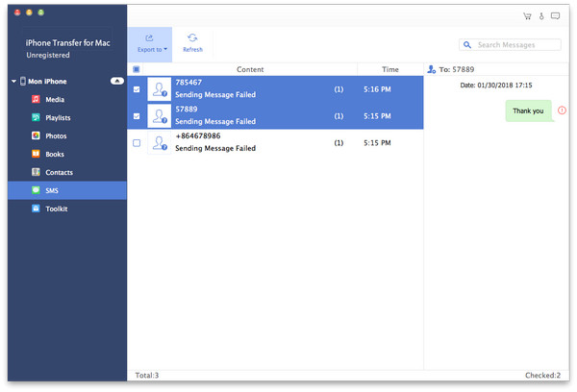Click the registration key icon

[x=541, y=16]
